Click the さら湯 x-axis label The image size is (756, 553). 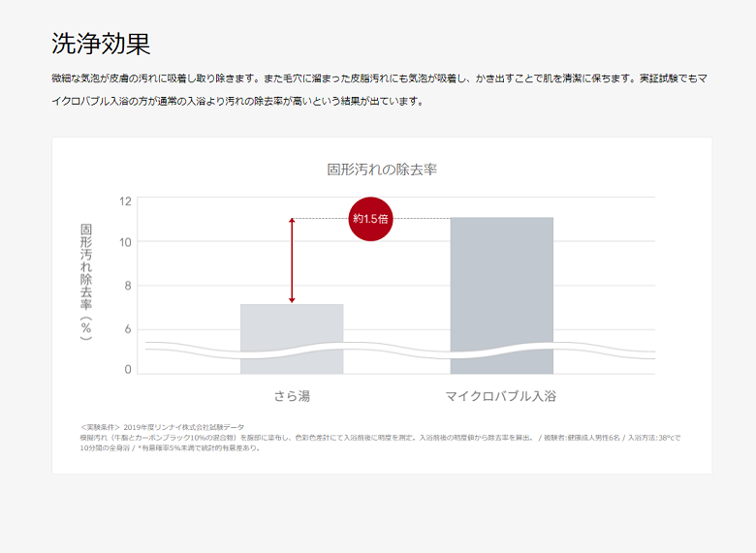click(292, 396)
